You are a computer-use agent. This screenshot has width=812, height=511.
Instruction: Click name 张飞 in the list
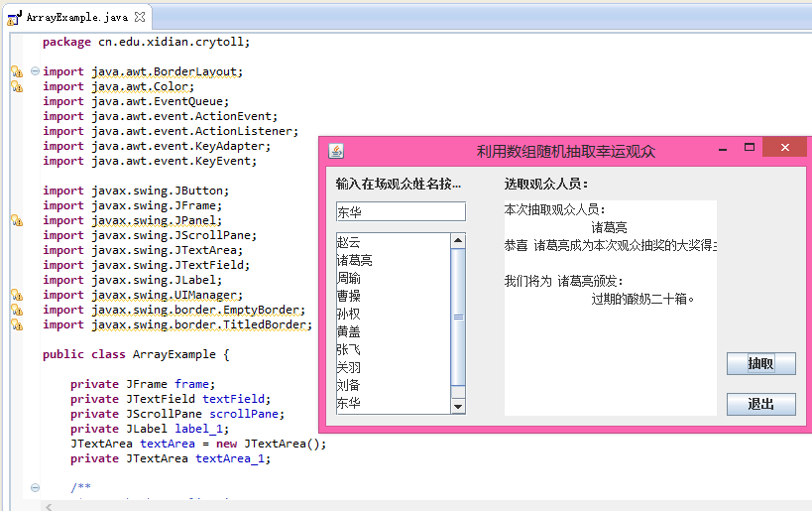point(349,349)
